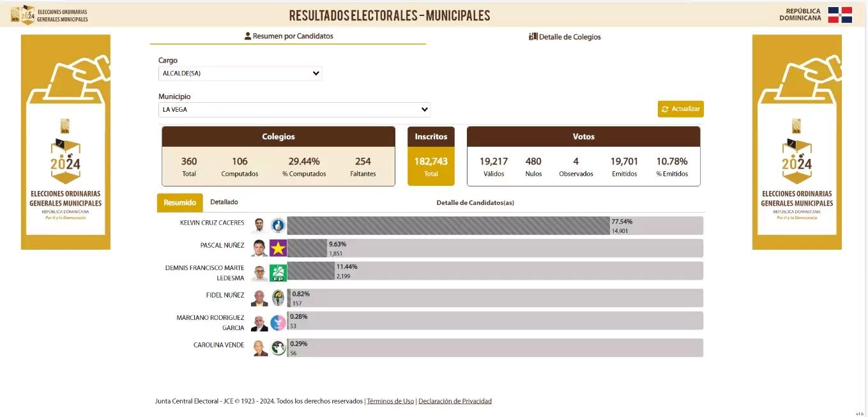Select the Resumido view tab
Image resolution: width=868 pixels, height=417 pixels.
tap(179, 202)
